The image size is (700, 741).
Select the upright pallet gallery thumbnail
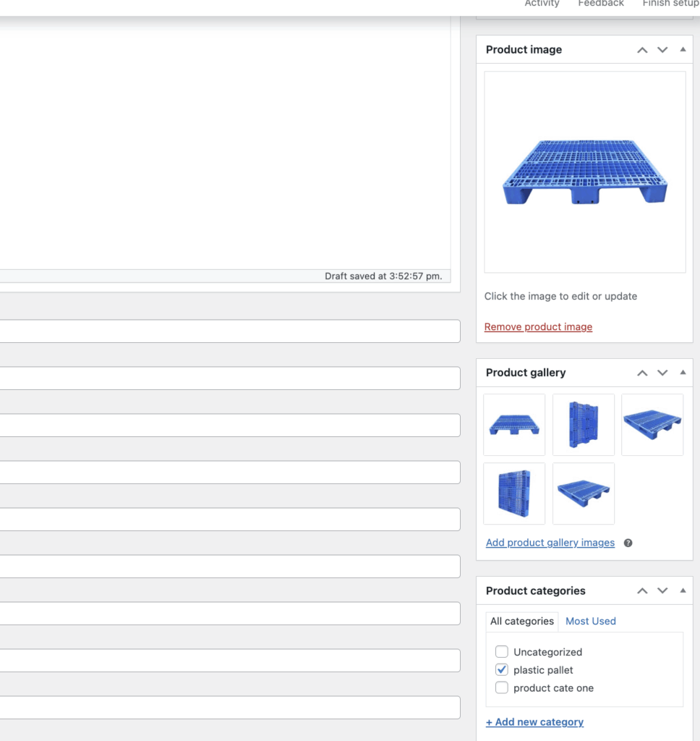(583, 425)
